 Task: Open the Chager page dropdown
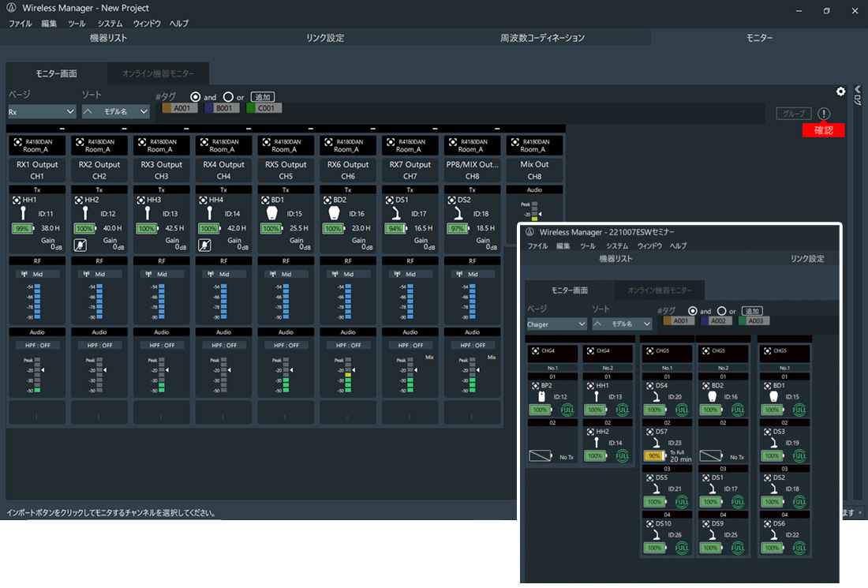coord(556,324)
